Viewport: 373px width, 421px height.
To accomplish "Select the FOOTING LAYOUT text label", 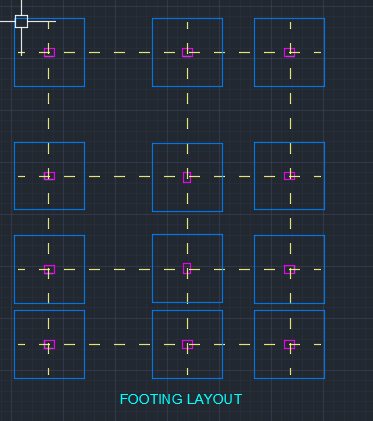I will coord(181,399).
